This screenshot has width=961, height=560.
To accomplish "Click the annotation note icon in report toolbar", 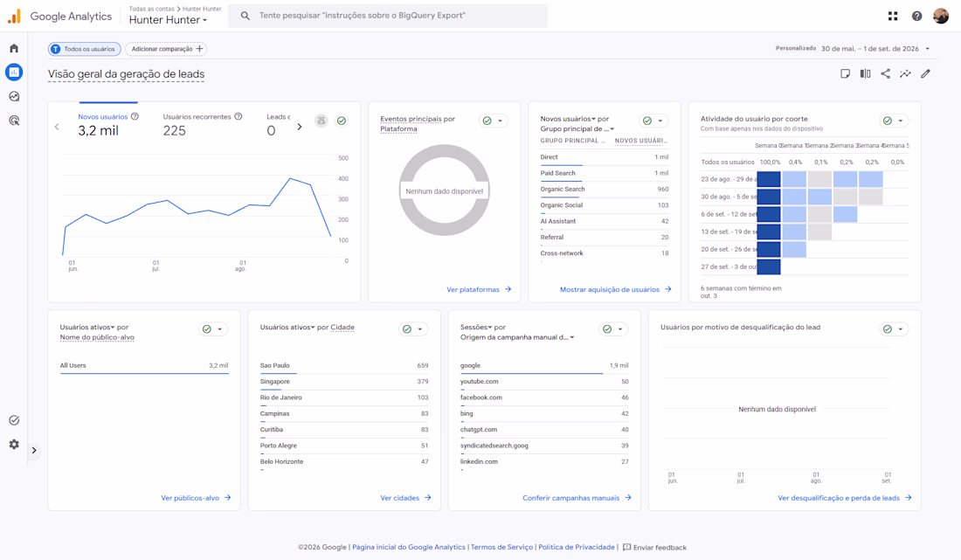I will click(x=845, y=73).
